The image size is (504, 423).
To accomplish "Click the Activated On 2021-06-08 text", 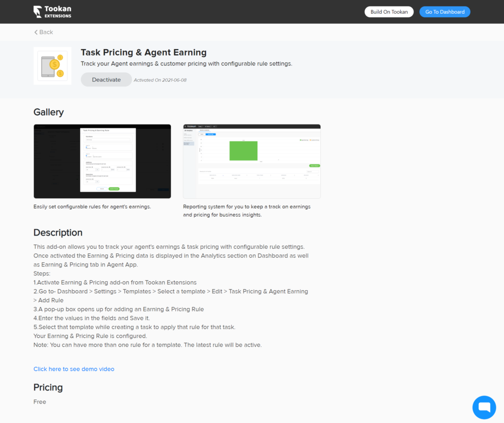I will (x=160, y=80).
